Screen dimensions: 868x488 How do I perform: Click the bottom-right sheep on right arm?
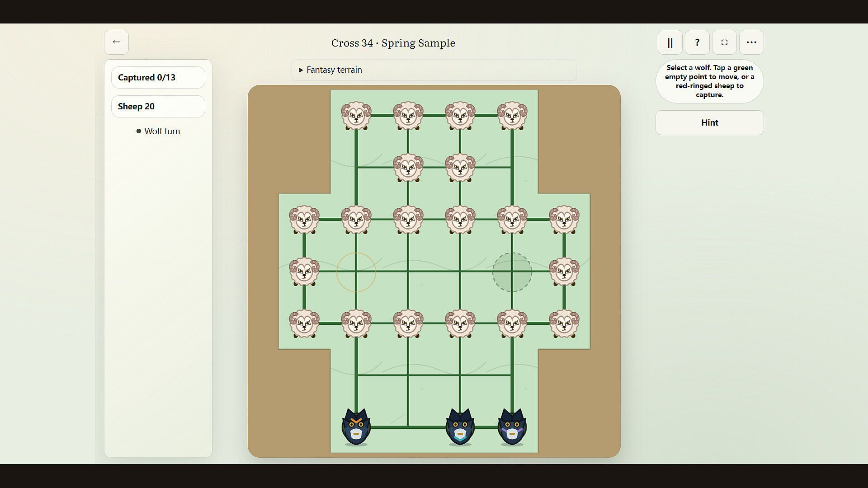[x=564, y=324]
